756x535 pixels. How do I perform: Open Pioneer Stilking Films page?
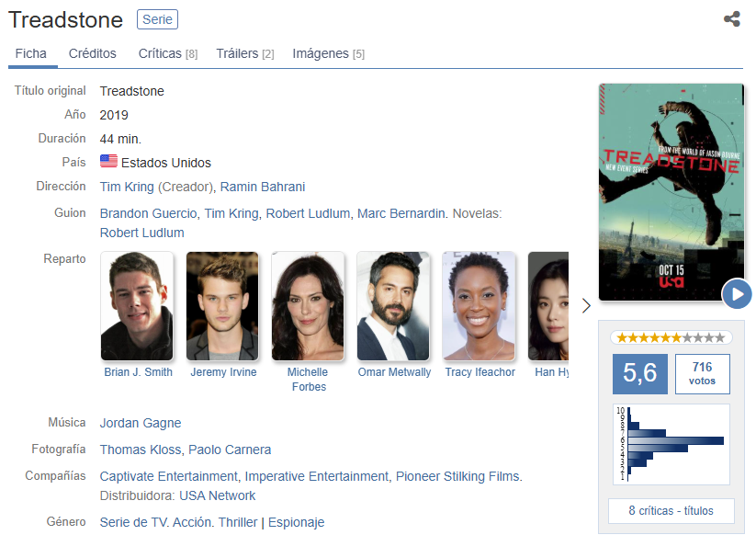coord(457,476)
